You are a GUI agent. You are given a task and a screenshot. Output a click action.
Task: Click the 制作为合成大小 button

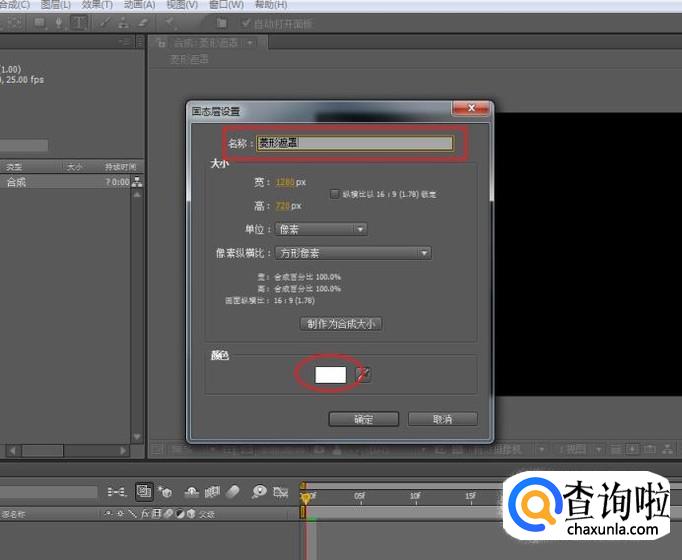click(341, 324)
